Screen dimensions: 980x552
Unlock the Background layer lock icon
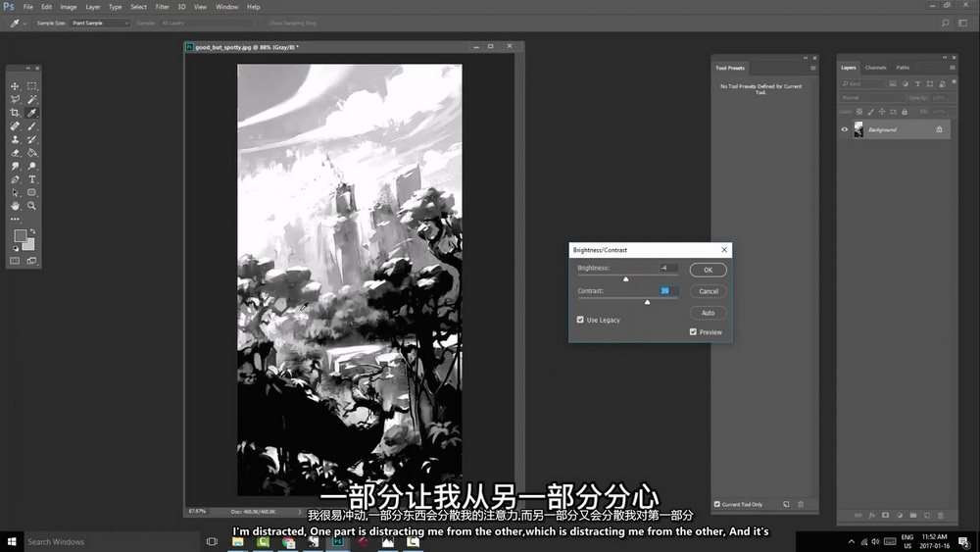939,129
